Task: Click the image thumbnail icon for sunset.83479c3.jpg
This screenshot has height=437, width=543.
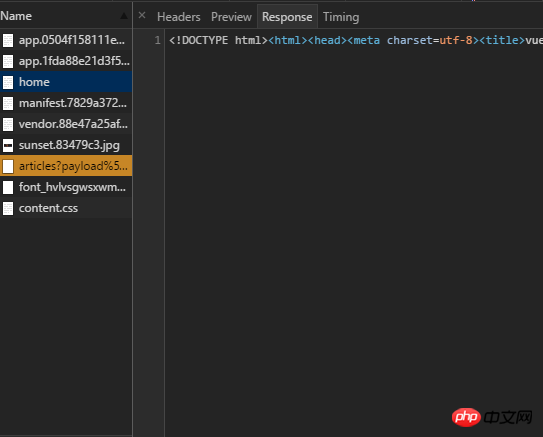Action: tap(8, 145)
